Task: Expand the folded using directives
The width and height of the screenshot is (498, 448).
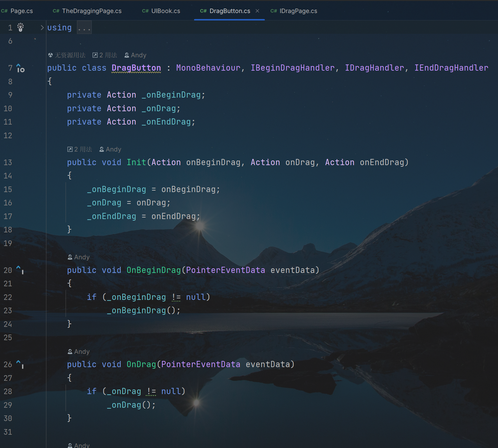Action: [x=42, y=28]
